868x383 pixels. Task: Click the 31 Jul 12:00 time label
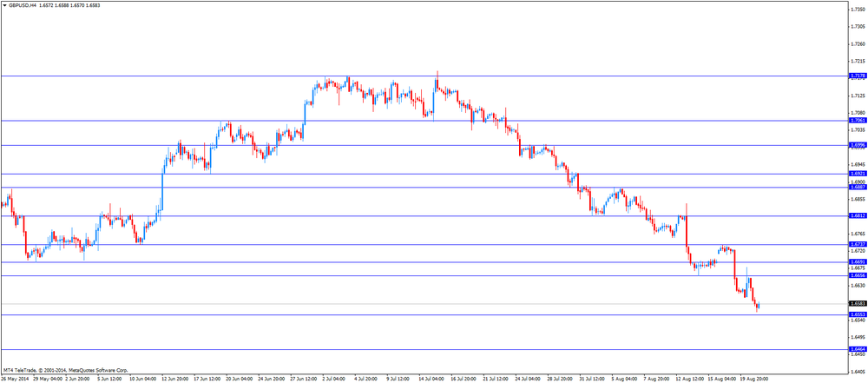pos(594,380)
